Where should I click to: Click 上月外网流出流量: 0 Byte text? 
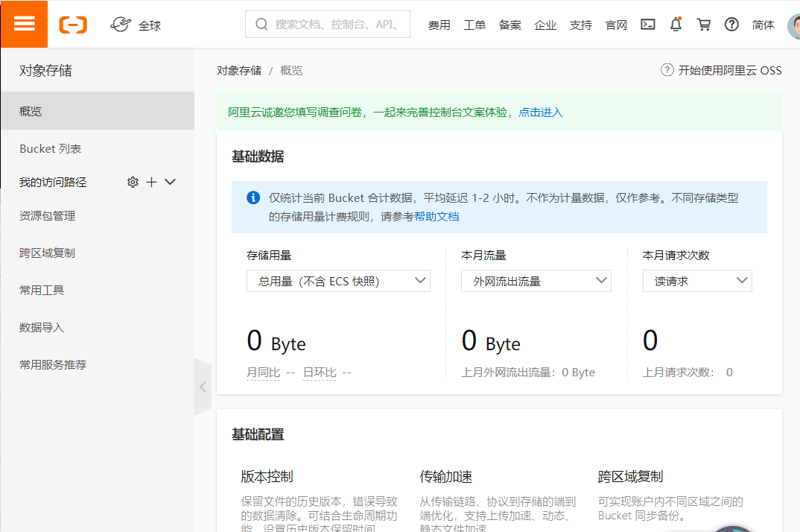[528, 373]
